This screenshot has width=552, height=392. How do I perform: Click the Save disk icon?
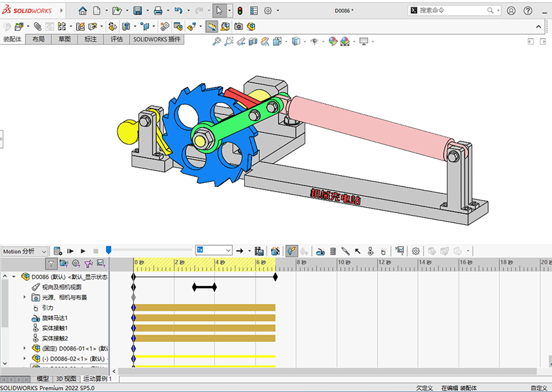click(x=138, y=11)
